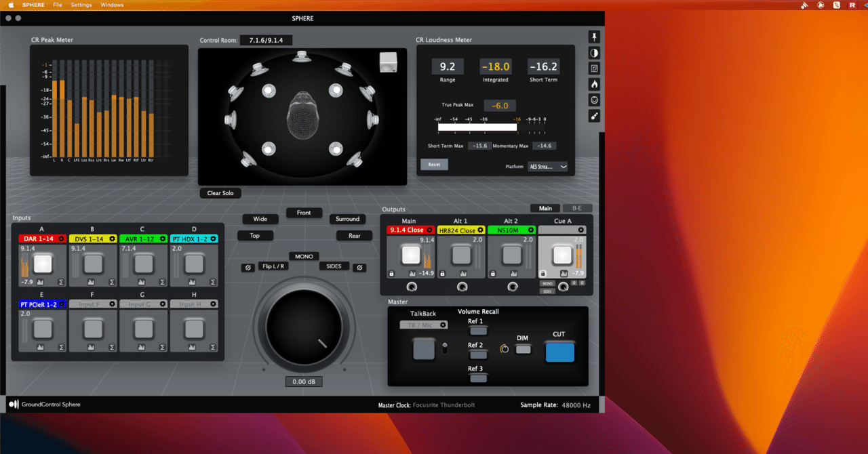The height and width of the screenshot is (454, 868).
Task: Open the Platform dropdown in loudness meter
Action: coord(548,166)
